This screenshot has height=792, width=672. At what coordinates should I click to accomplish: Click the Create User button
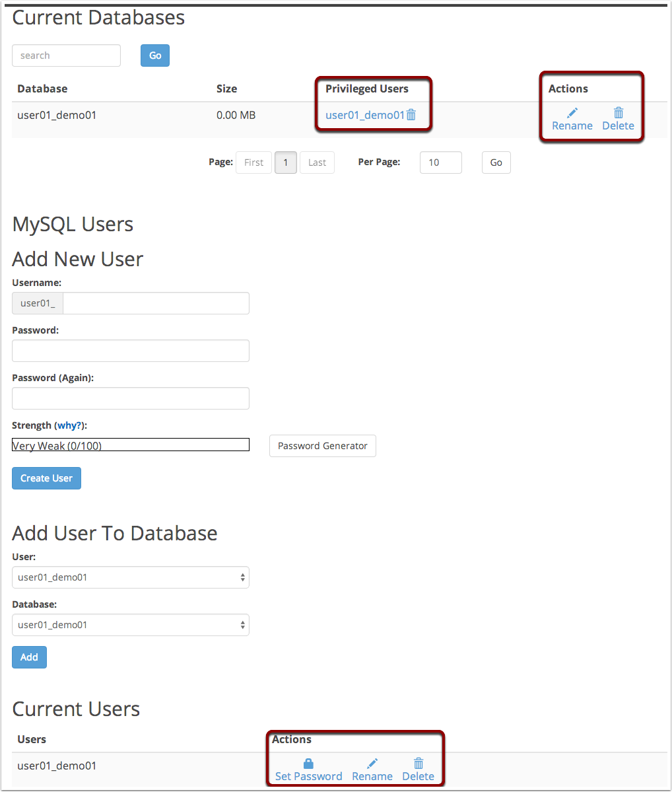(46, 478)
